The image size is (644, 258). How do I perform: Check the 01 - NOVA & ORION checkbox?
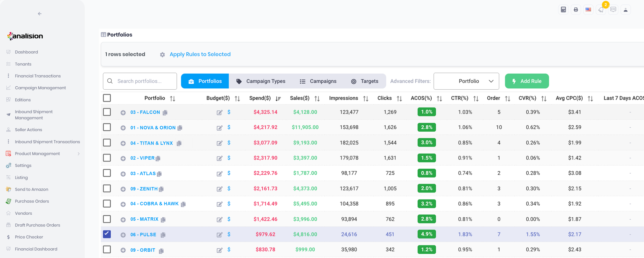coord(107,127)
